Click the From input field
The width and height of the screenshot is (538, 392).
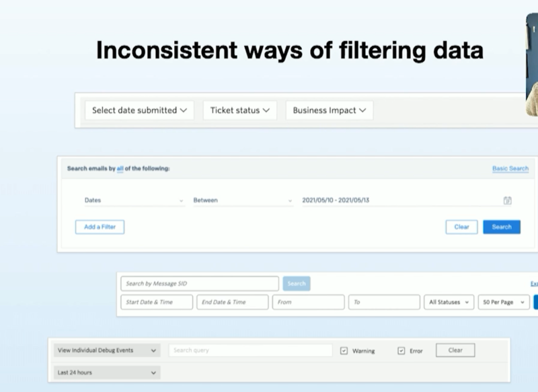click(308, 303)
